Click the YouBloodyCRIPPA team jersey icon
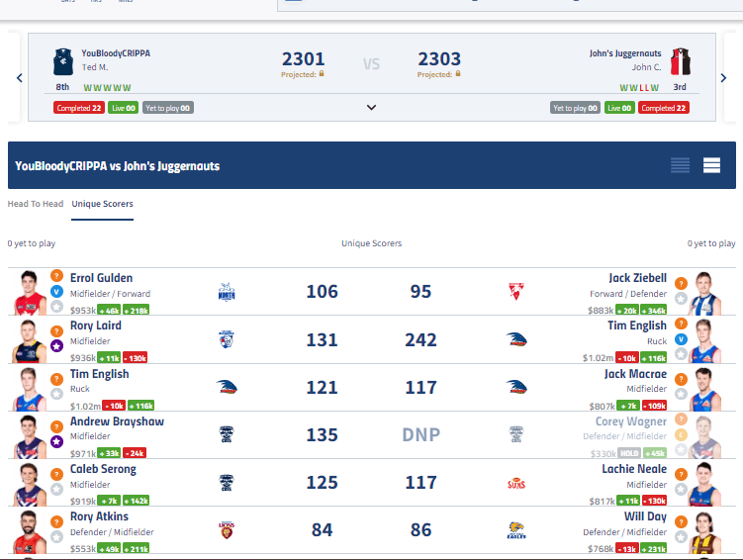Screen dimensions: 743x560 click(63, 62)
